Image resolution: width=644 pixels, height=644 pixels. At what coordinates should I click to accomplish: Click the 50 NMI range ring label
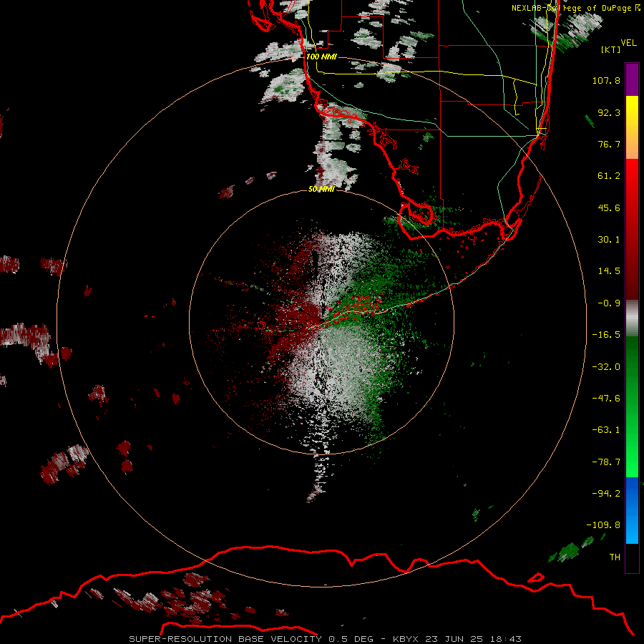tap(321, 189)
